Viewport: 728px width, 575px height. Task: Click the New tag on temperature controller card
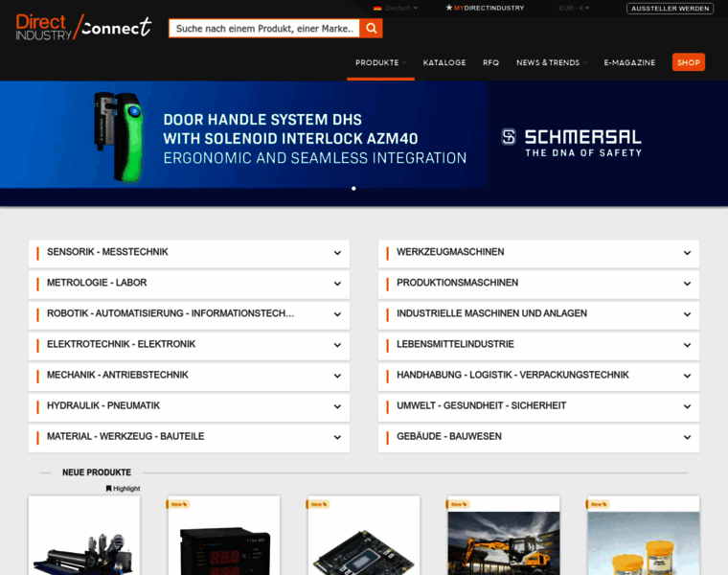pyautogui.click(x=178, y=504)
